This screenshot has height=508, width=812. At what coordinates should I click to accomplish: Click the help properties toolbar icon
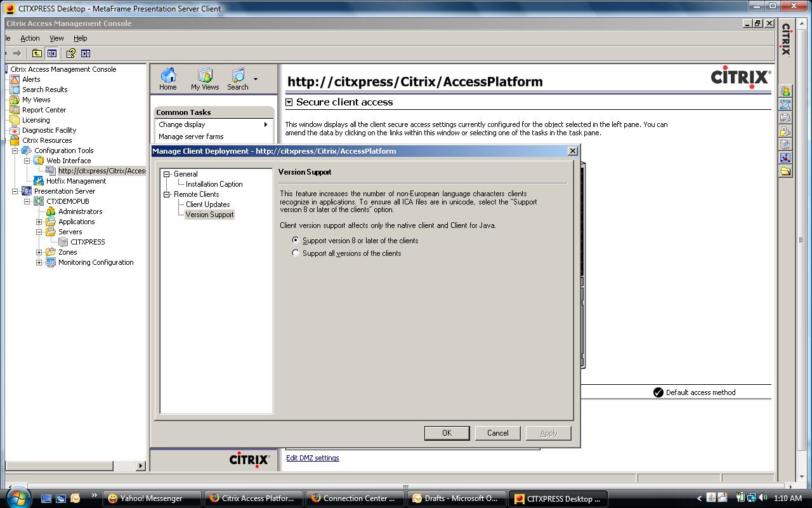coord(70,53)
